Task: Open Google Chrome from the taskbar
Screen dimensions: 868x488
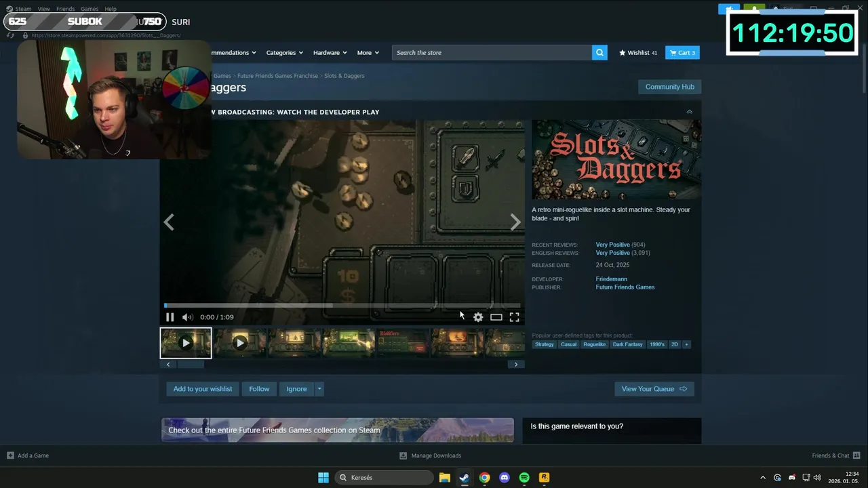Action: click(x=484, y=478)
